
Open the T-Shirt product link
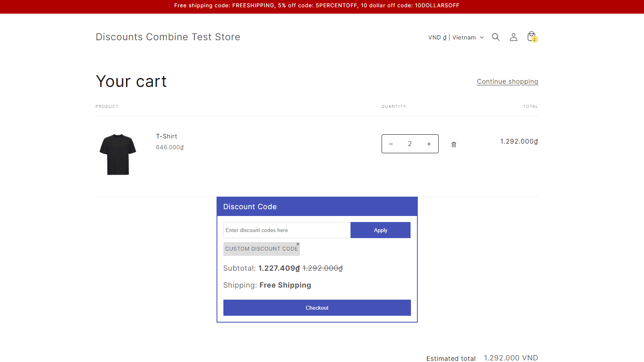point(166,136)
